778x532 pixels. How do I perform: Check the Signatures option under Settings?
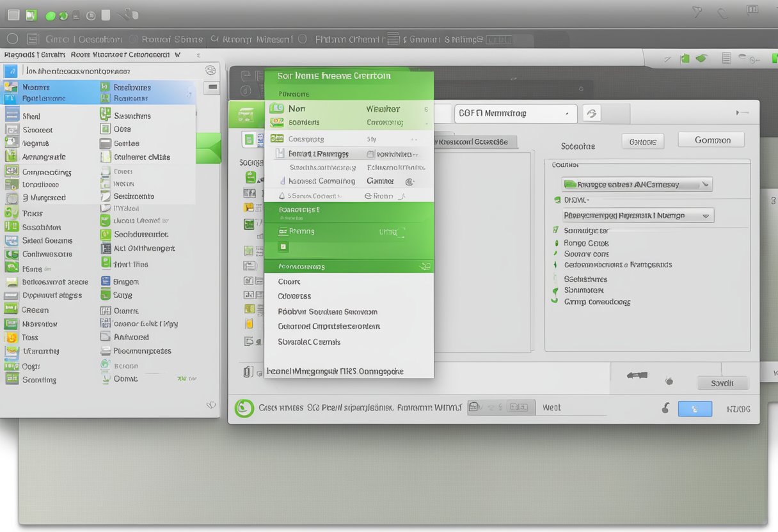coord(555,279)
